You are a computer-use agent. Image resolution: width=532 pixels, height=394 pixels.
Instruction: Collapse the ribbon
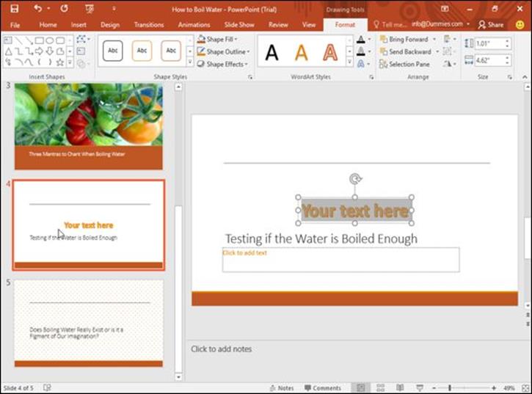[525, 77]
